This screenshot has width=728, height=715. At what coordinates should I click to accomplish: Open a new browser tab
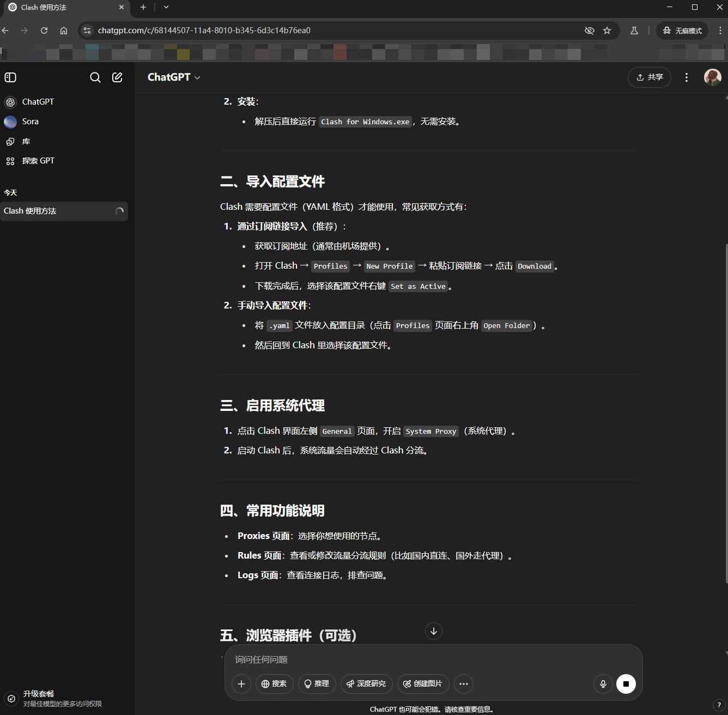[x=143, y=8]
